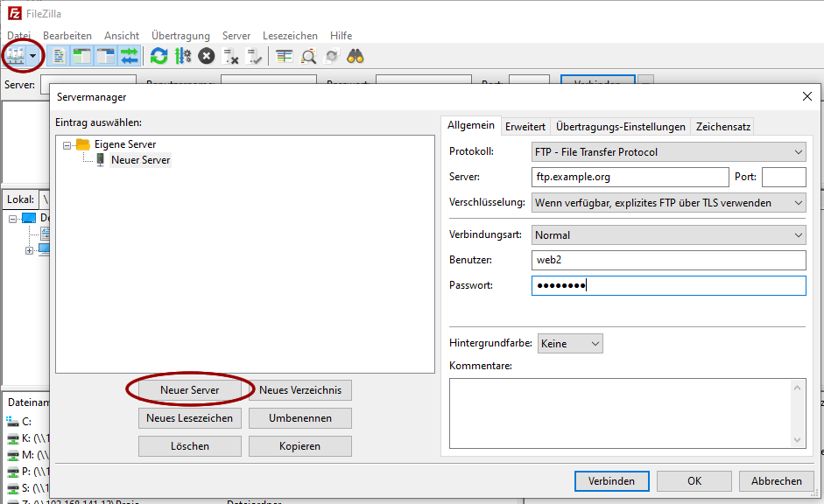
Task: Click the Löschen button
Action: point(190,446)
